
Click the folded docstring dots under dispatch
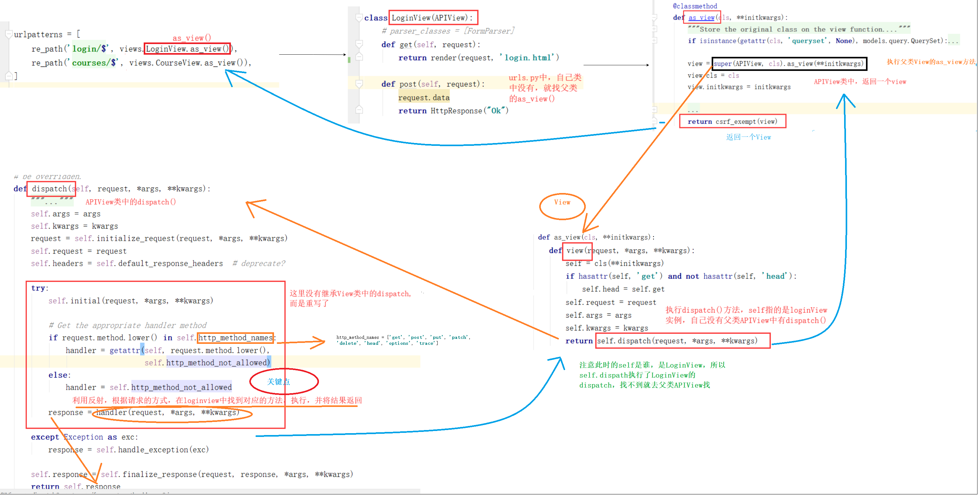point(51,201)
